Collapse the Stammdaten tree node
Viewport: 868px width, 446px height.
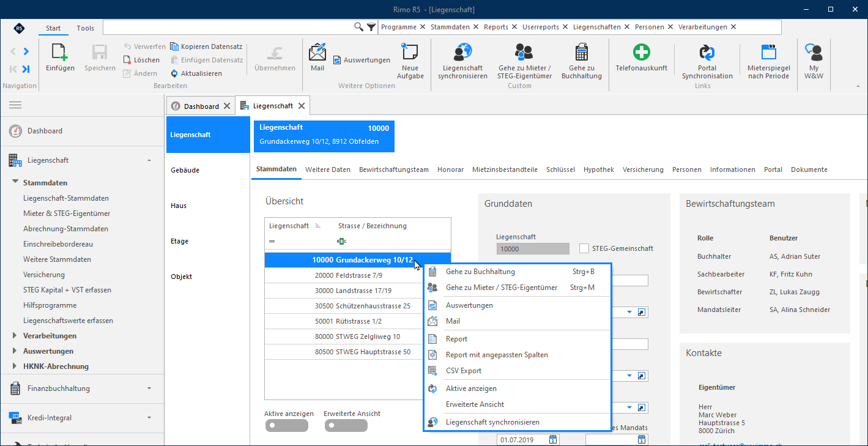pos(15,182)
